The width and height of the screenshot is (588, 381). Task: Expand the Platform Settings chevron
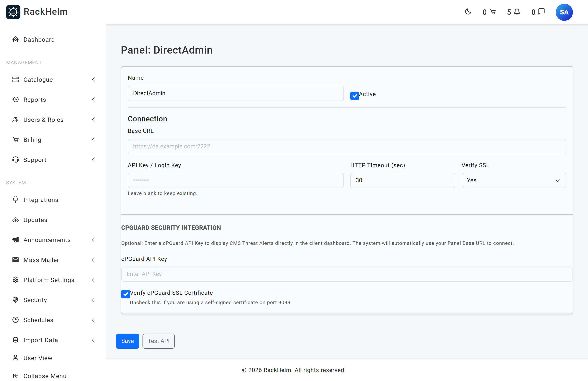pos(93,280)
